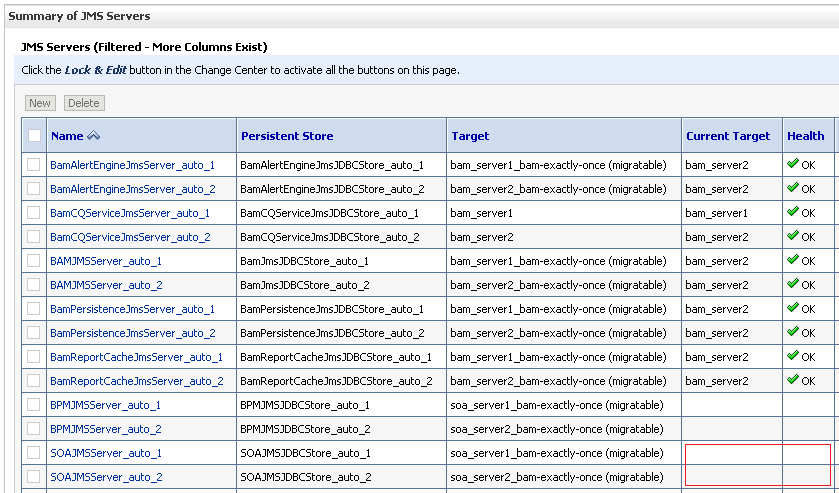Click the green OK checkmark for BamAlertEngineJmsServer_auto_1
The width and height of the screenshot is (839, 493).
793,163
